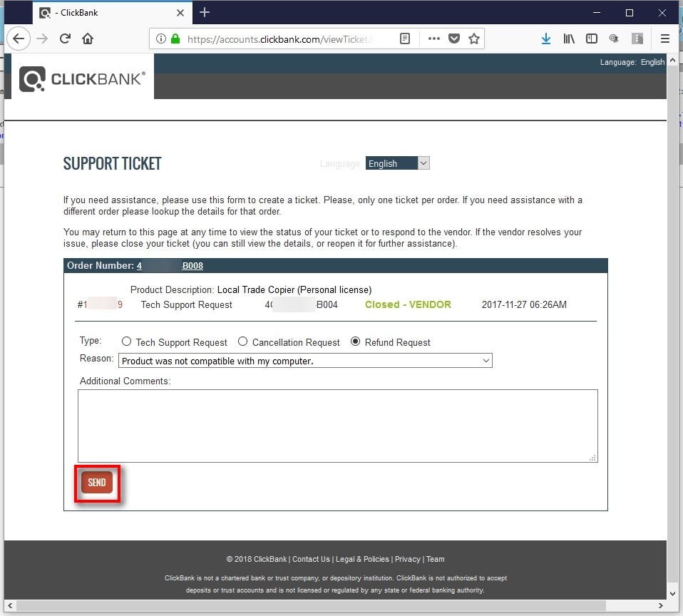The image size is (683, 616).
Task: Open the Privacy footer link
Action: pyautogui.click(x=407, y=559)
